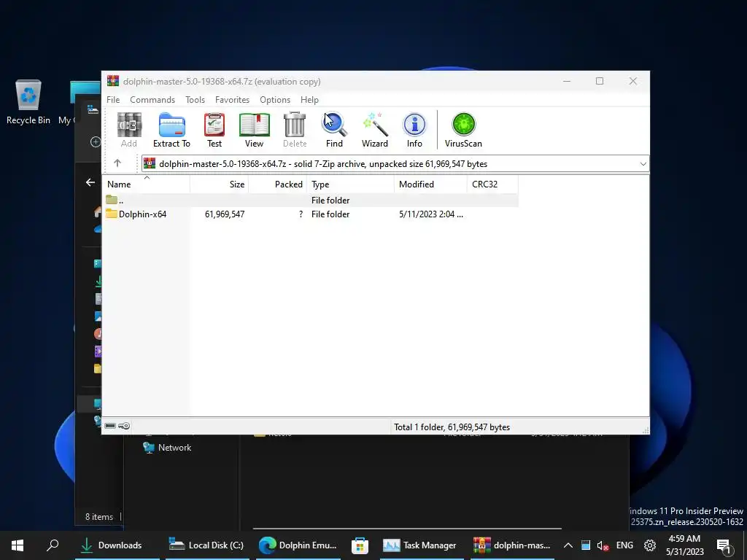Open the Help menu
The height and width of the screenshot is (560, 747).
click(309, 99)
